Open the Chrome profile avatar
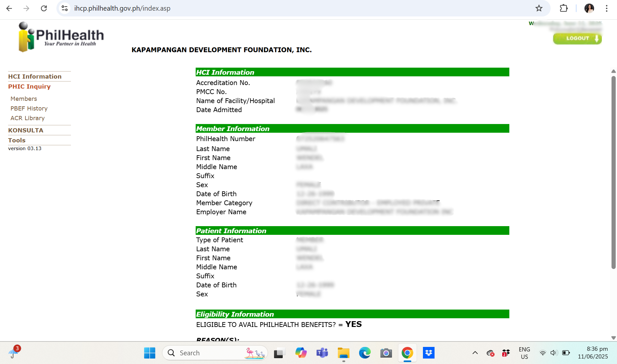This screenshot has width=617, height=364. pos(589,8)
